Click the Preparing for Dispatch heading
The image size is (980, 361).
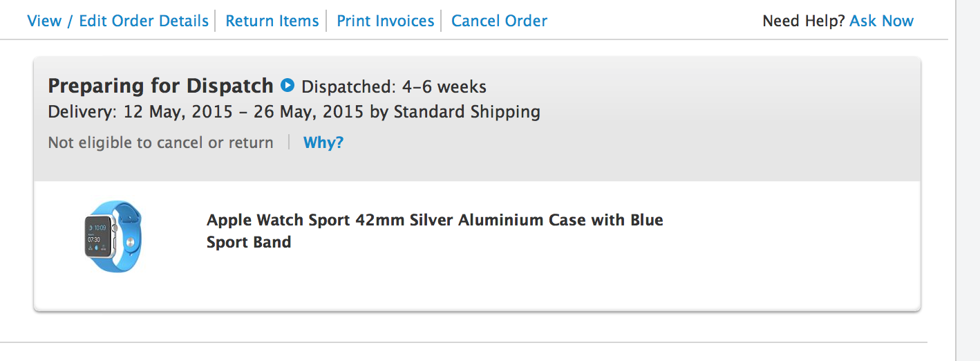160,86
